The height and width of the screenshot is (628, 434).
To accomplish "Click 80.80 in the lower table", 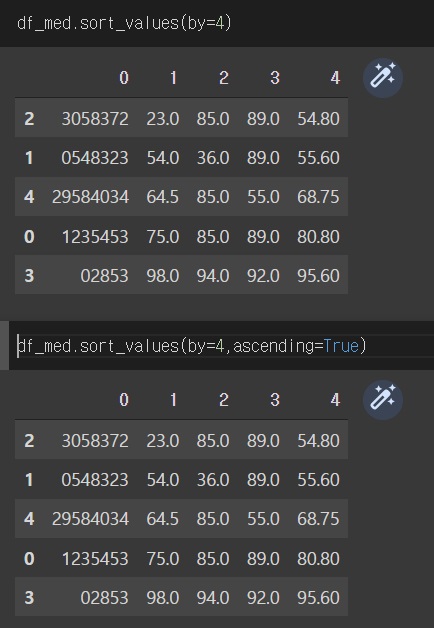I will click(x=318, y=558).
